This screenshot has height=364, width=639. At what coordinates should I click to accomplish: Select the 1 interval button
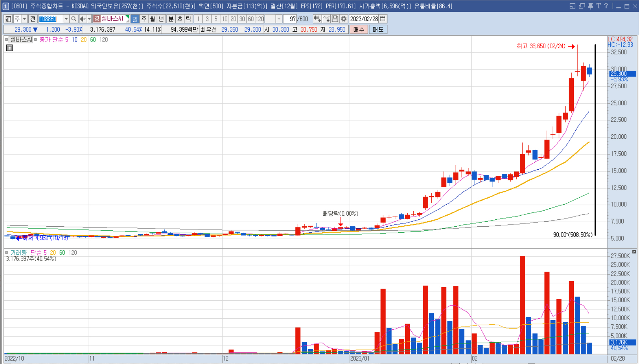[x=198, y=19]
